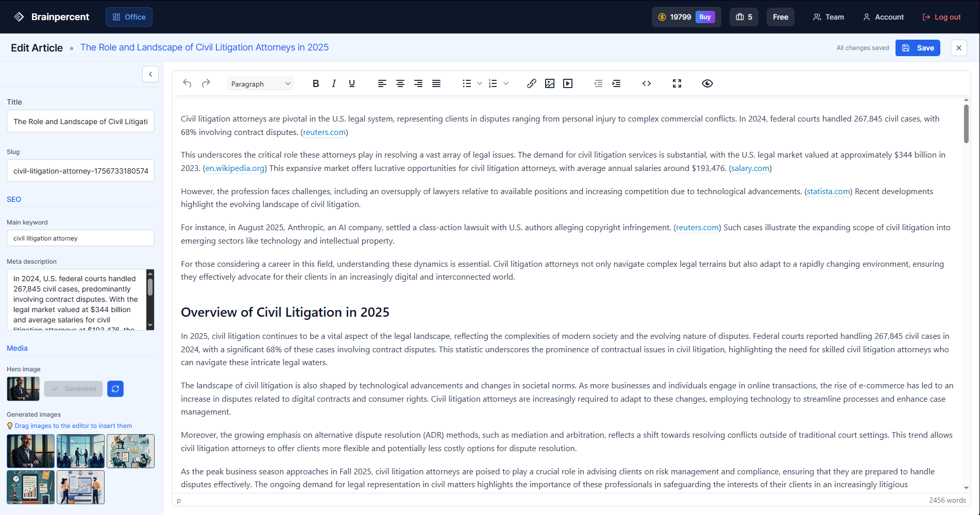
Task: Toggle bold formatting
Action: pyautogui.click(x=316, y=83)
